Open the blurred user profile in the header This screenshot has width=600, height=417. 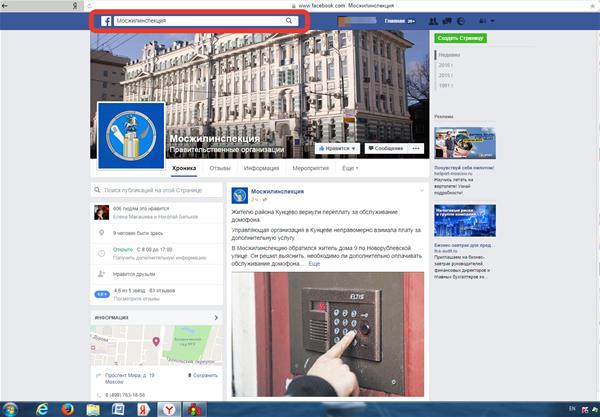357,21
